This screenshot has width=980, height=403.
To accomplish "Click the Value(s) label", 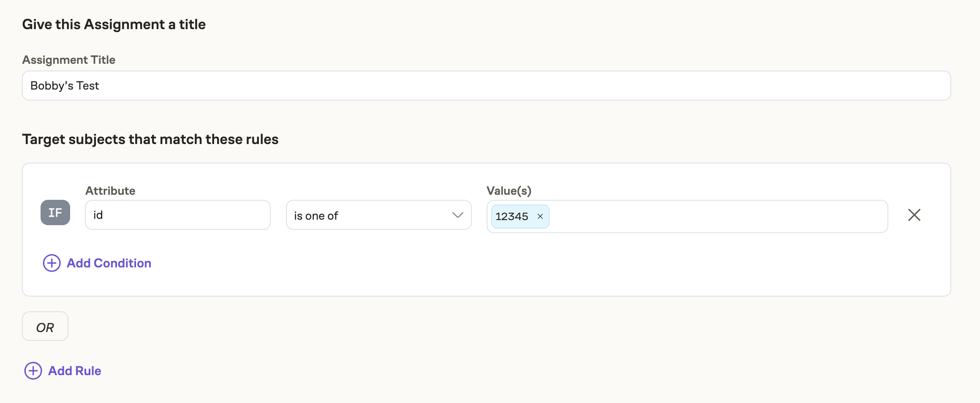I will point(509,191).
